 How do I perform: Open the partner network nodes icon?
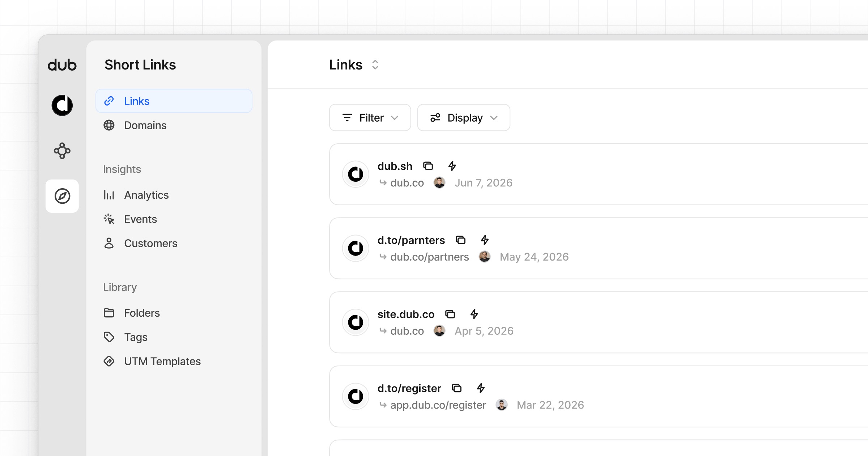[62, 151]
